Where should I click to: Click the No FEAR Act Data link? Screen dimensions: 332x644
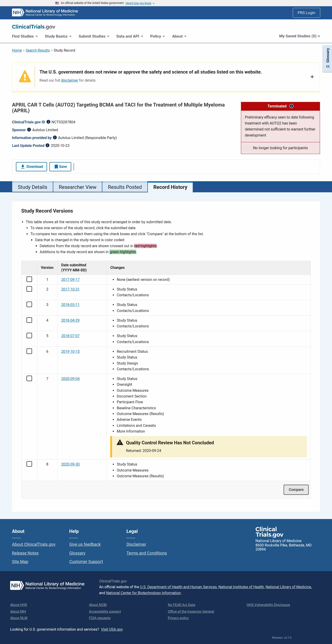[x=181, y=605]
